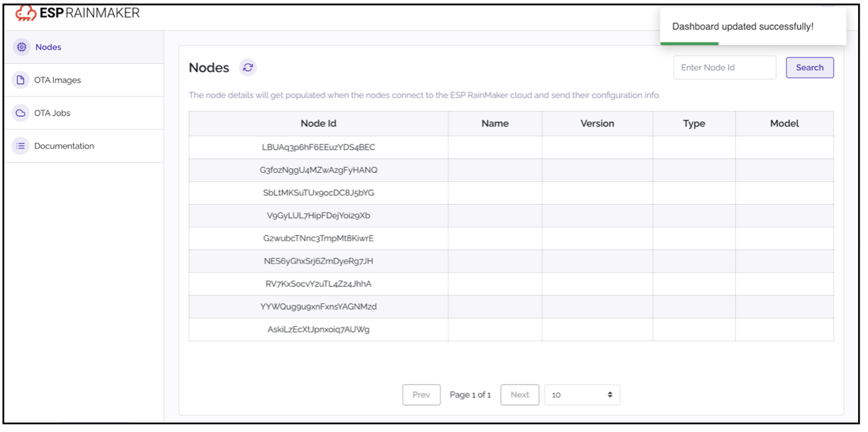Click the Name column header
The image size is (868, 432).
coord(495,124)
